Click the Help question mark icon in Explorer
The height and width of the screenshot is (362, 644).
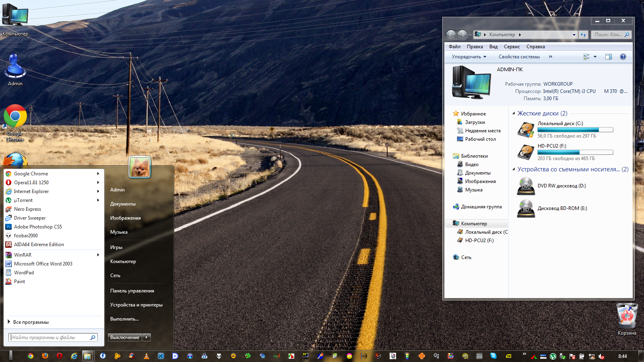(x=623, y=57)
